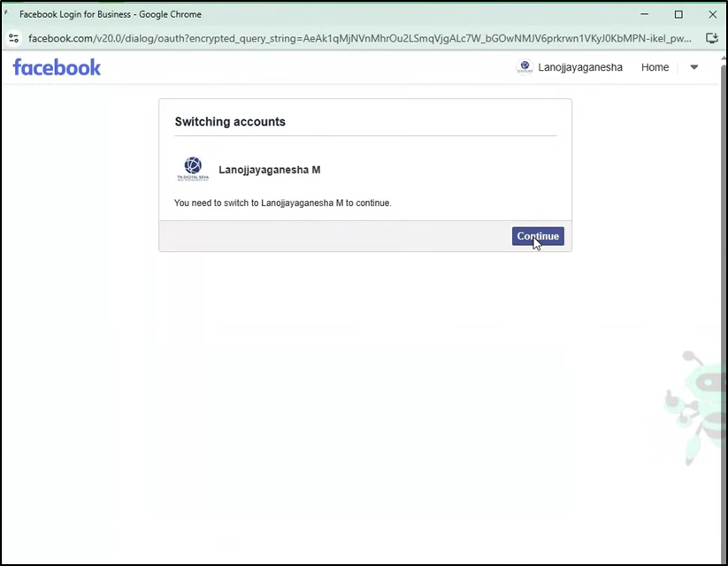Open Lanojjayaganesha profile name in header
This screenshot has height=566, width=728.
tap(579, 67)
